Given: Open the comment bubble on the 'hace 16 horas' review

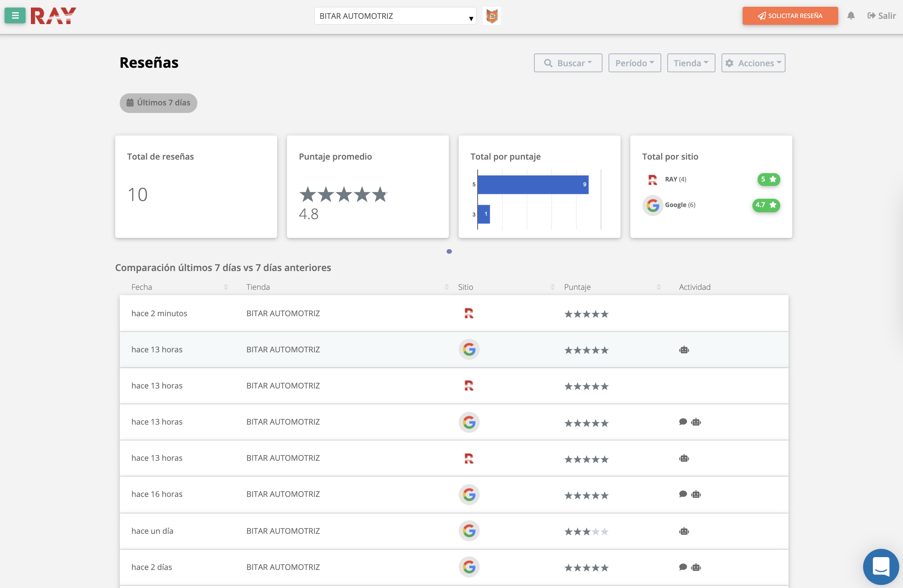Looking at the screenshot, I should coord(683,494).
